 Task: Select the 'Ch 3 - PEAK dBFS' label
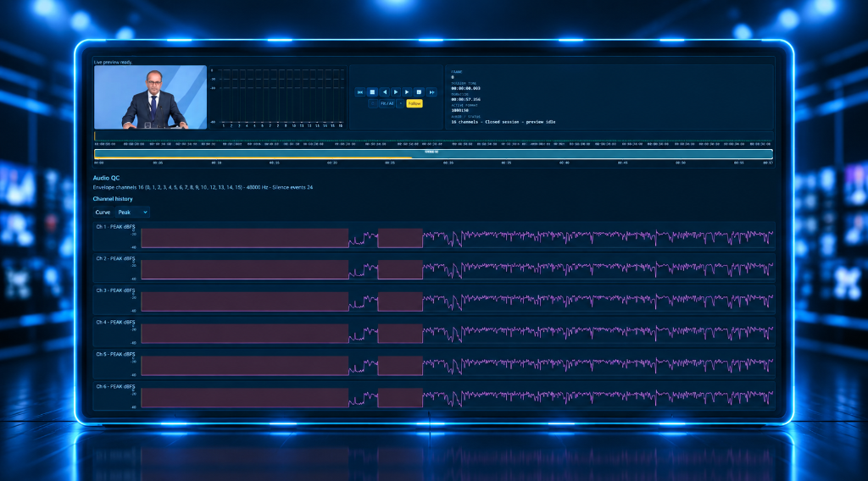(115, 290)
